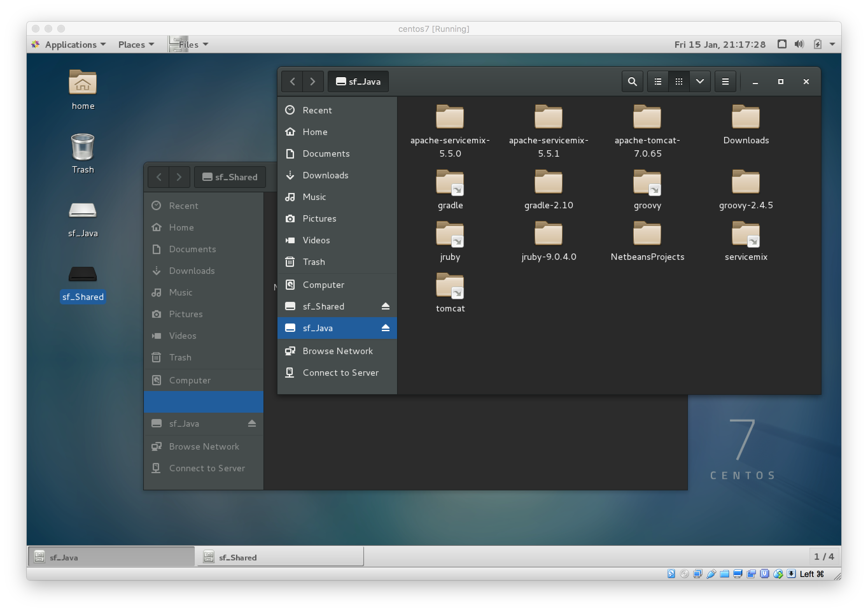Screen dimensions: 868x612
Task: Select Computer in sf_Shared window sidebar
Action: pyautogui.click(x=203, y=380)
